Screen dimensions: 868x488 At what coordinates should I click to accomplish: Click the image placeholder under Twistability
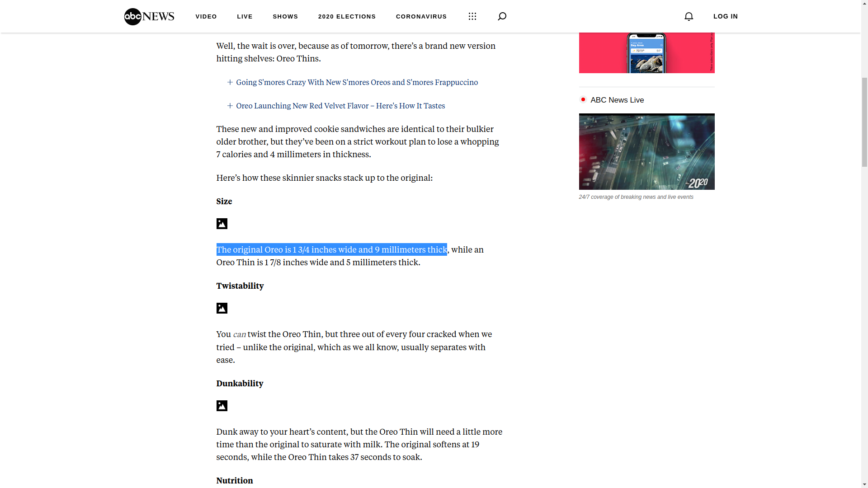[x=222, y=308]
